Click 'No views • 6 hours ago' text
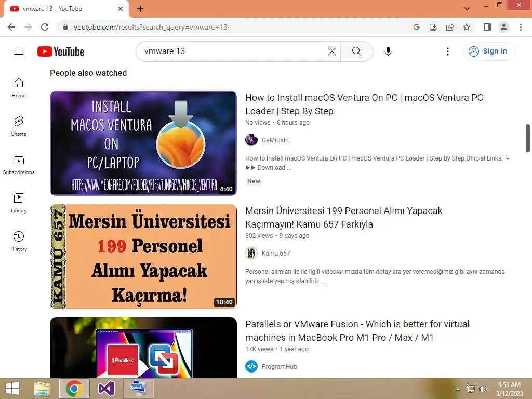 277,123
